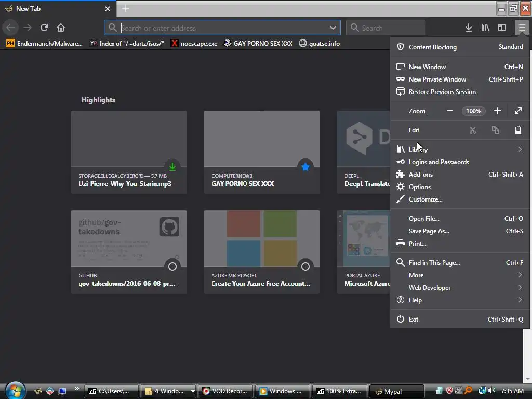Reset zoom via the 100% label
Viewport: 532px width, 399px height.
474,111
